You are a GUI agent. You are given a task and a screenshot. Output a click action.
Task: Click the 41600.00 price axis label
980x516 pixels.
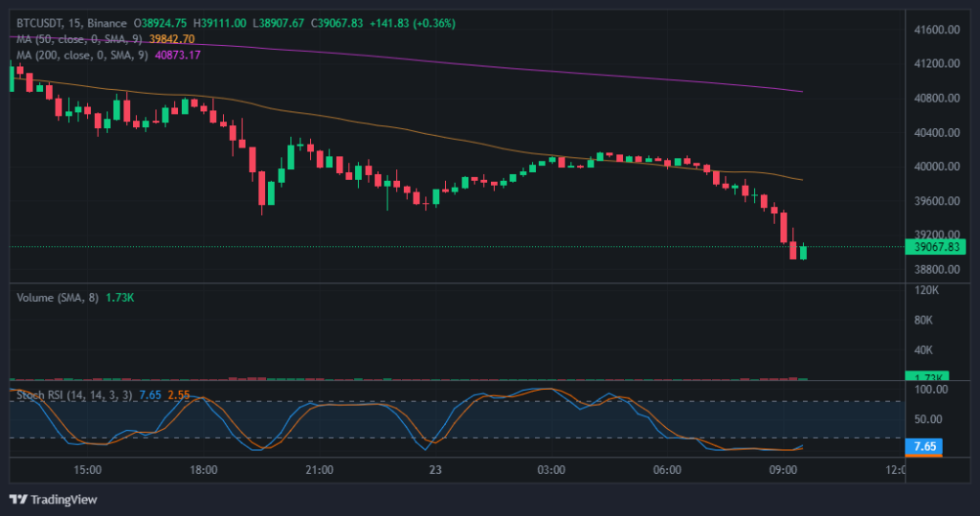[936, 30]
